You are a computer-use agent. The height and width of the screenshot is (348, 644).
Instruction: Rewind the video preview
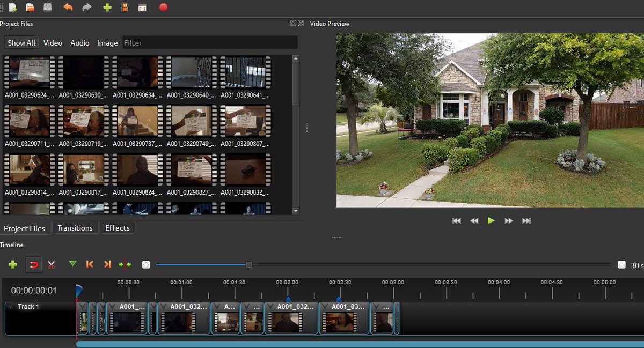pyautogui.click(x=474, y=220)
